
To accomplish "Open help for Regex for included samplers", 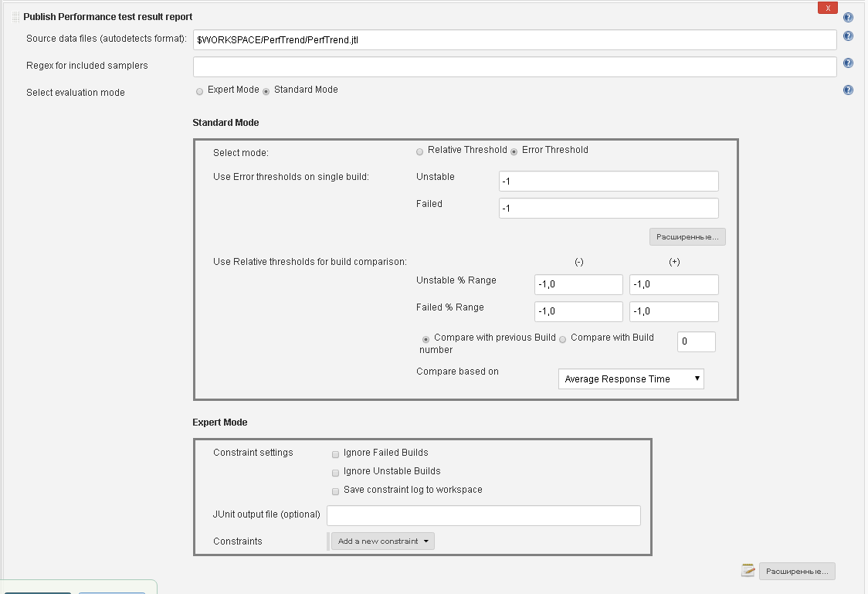I will pyautogui.click(x=847, y=63).
